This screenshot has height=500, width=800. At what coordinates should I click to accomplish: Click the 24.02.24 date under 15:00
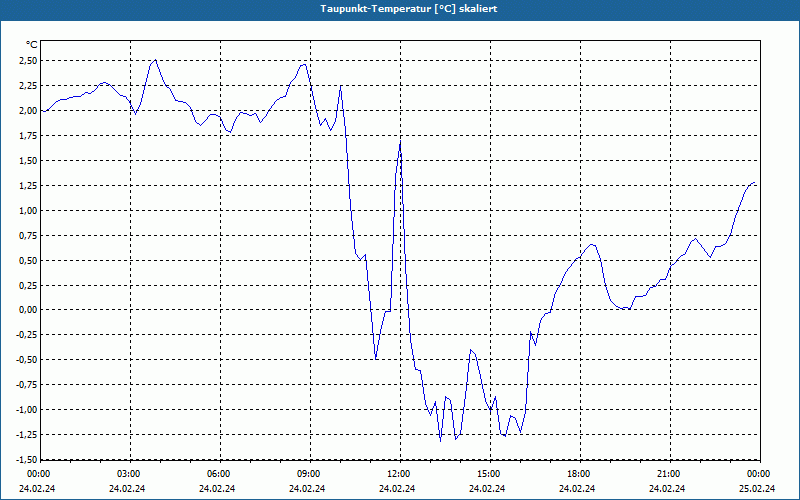(487, 489)
